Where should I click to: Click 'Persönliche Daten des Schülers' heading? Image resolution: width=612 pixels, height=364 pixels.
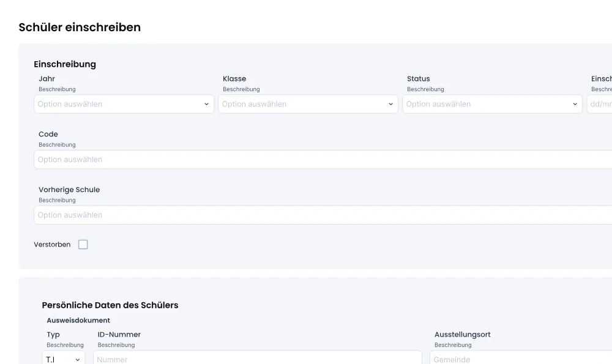[x=110, y=305]
